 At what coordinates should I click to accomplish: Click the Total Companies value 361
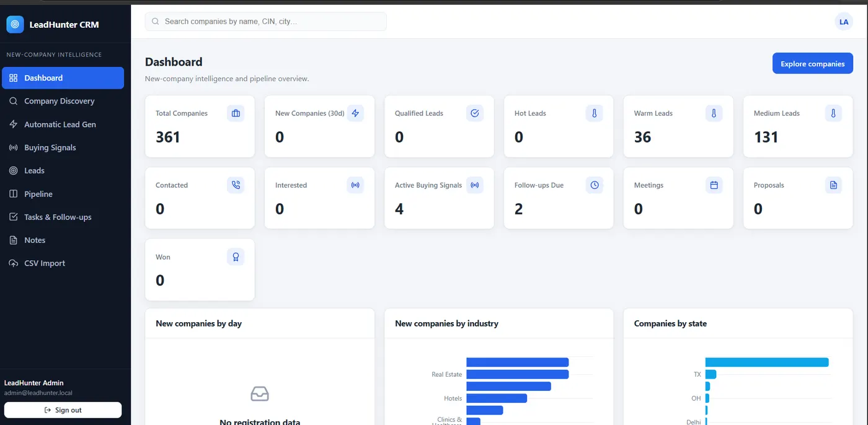tap(168, 137)
